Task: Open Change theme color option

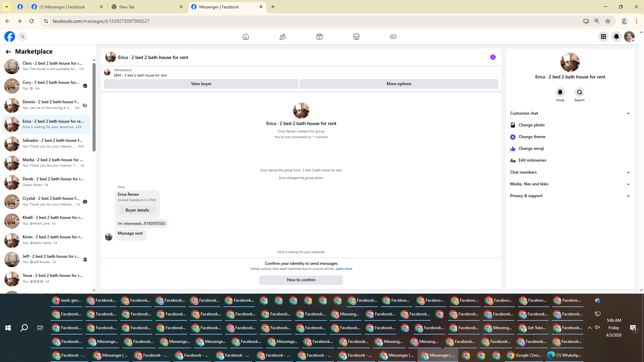Action: point(532,137)
